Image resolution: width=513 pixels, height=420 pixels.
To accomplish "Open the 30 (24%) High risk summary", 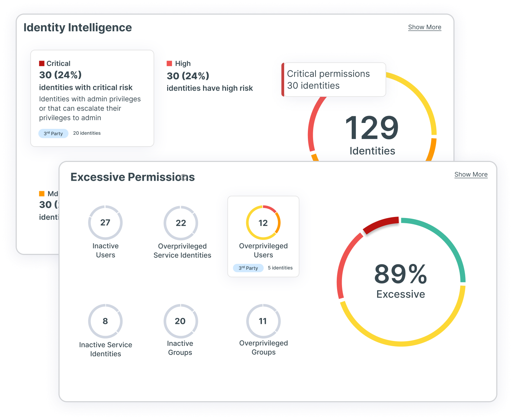I will (188, 76).
